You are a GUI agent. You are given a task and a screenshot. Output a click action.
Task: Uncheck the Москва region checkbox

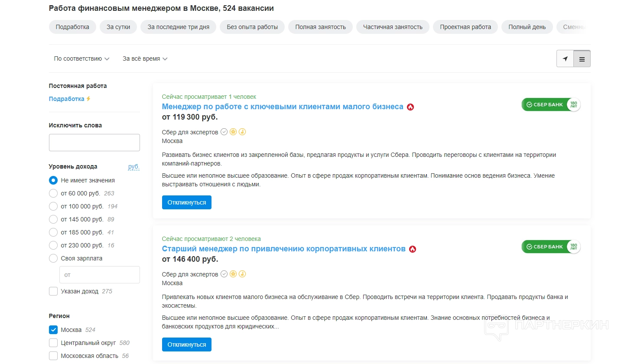[53, 330]
